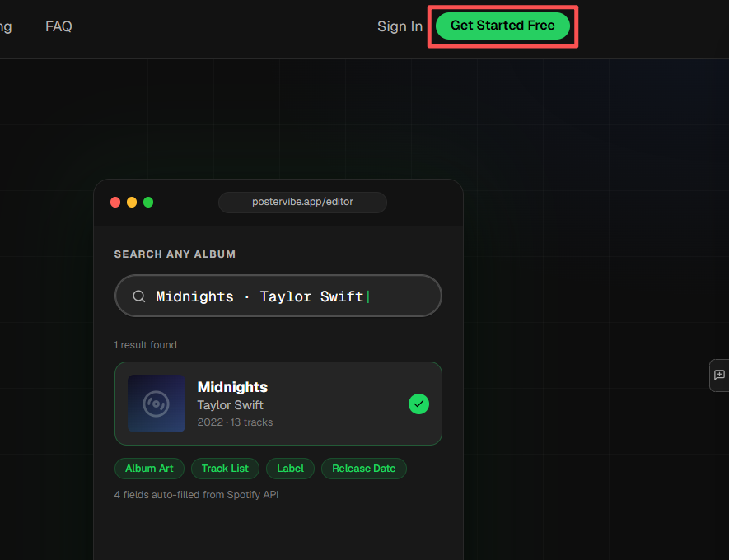Click the SEARCH ANY ALBUM heading
This screenshot has height=560, width=729.
coord(175,254)
